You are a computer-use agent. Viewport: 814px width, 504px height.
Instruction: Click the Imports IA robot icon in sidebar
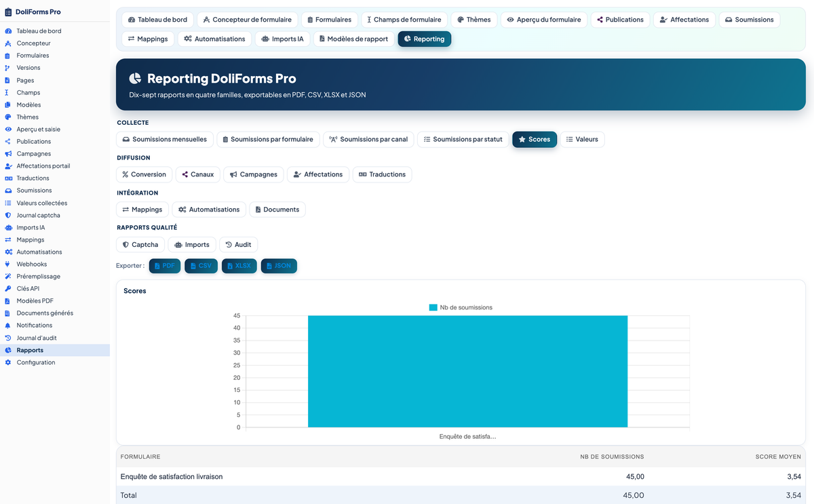pyautogui.click(x=8, y=227)
